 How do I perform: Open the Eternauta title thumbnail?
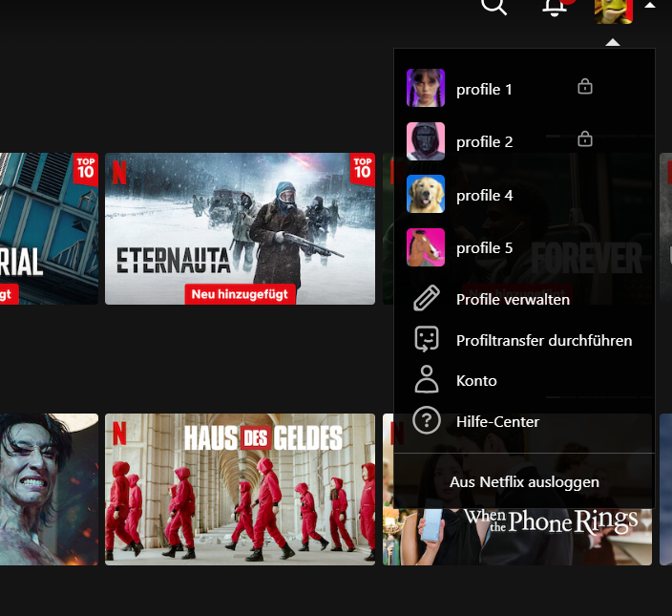[240, 228]
